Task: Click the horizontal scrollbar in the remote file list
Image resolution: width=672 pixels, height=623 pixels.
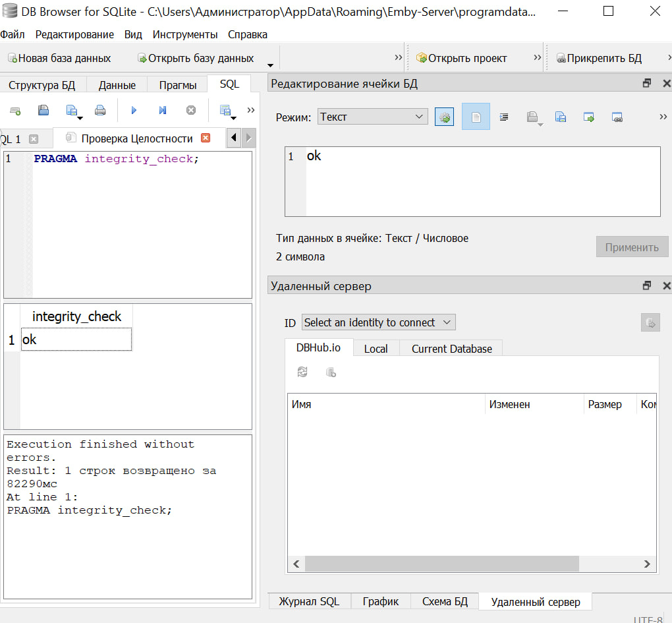Action: [x=441, y=564]
